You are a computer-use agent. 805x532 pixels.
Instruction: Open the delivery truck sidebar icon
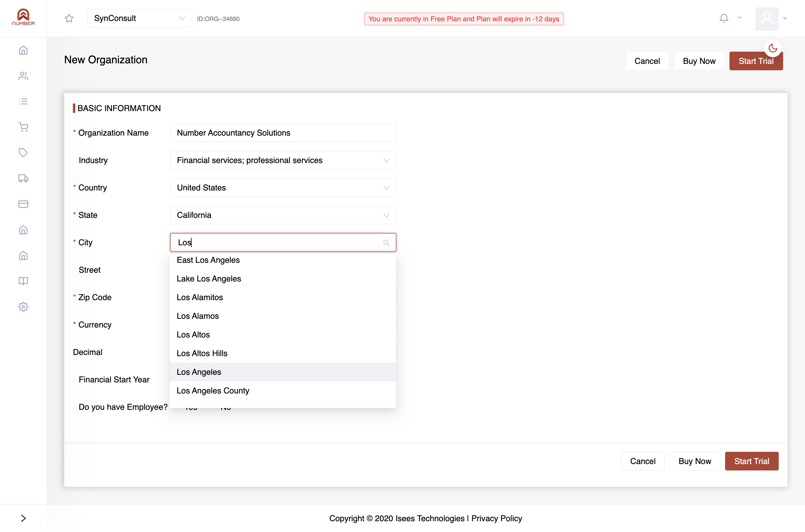[x=23, y=178]
